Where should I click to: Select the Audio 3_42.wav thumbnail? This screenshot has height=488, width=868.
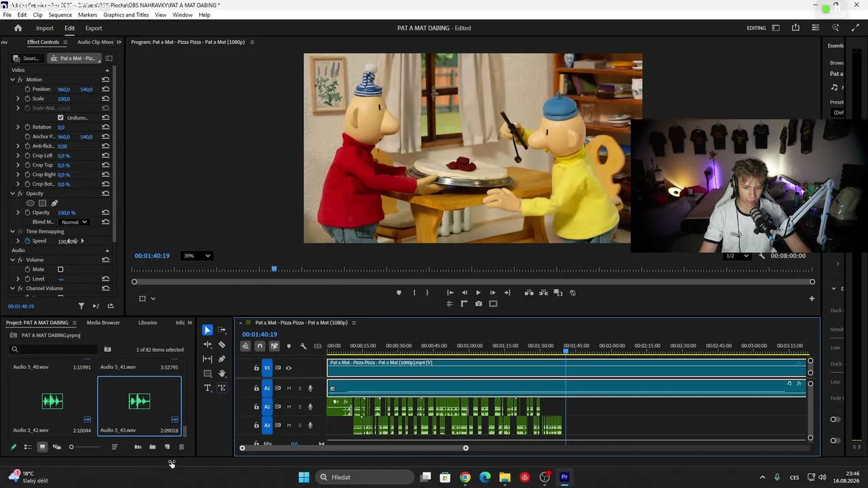52,401
